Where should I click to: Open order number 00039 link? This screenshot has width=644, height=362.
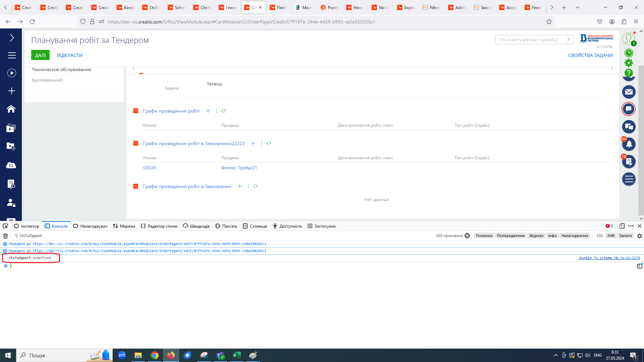coord(149,168)
